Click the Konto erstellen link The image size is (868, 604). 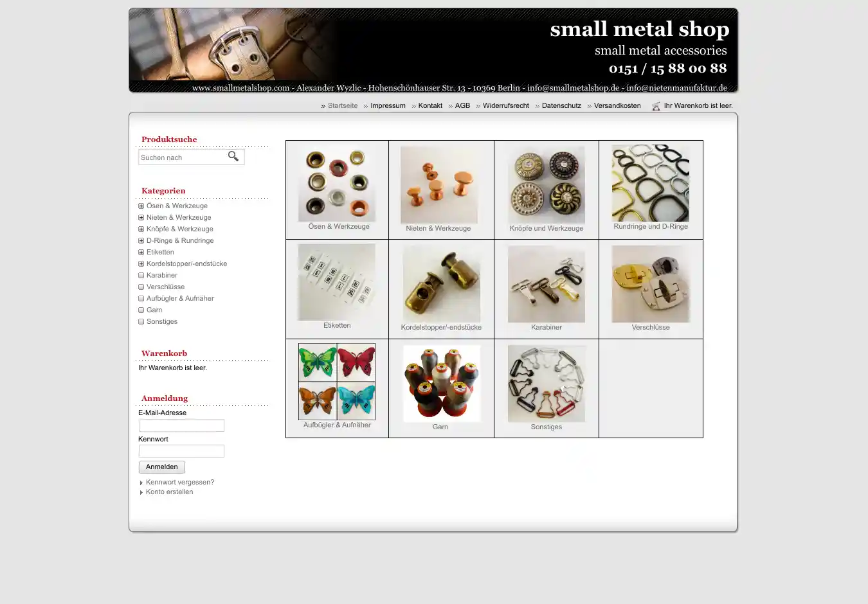click(x=169, y=492)
